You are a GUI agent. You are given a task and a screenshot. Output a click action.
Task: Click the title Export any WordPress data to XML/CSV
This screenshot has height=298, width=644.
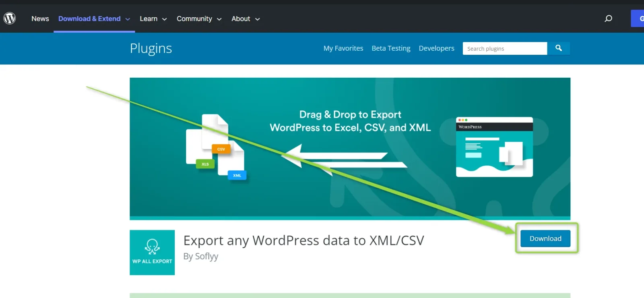pos(303,240)
